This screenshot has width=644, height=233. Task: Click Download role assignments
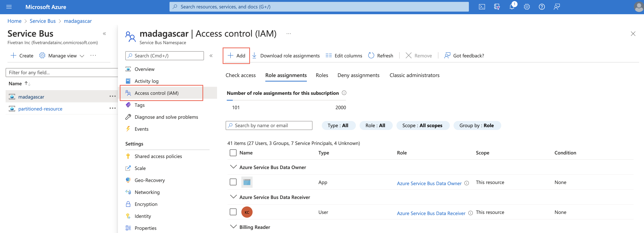pos(286,56)
